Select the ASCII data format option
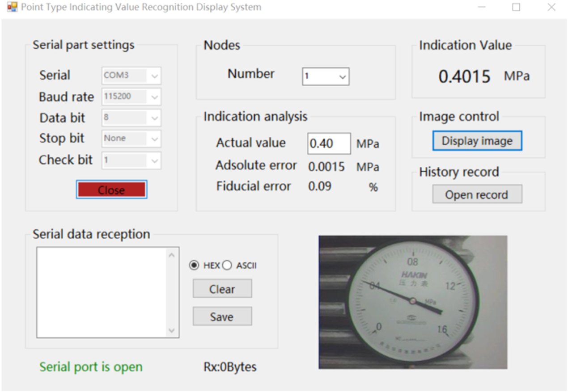The width and height of the screenshot is (568, 392). (x=227, y=265)
